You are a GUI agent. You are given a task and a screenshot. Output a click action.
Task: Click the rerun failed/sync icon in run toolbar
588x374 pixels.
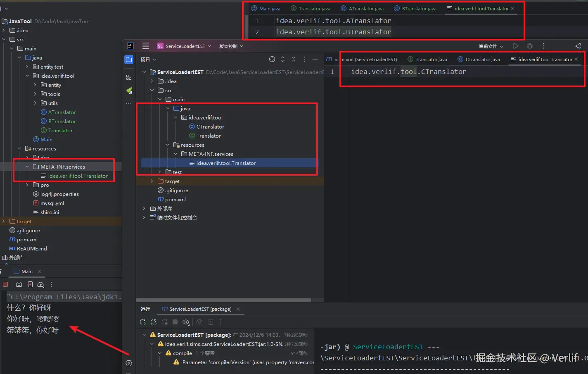[154, 322]
